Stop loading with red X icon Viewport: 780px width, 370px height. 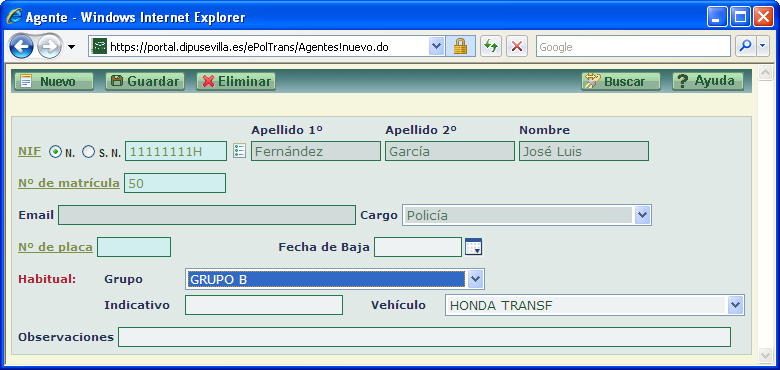coord(517,47)
